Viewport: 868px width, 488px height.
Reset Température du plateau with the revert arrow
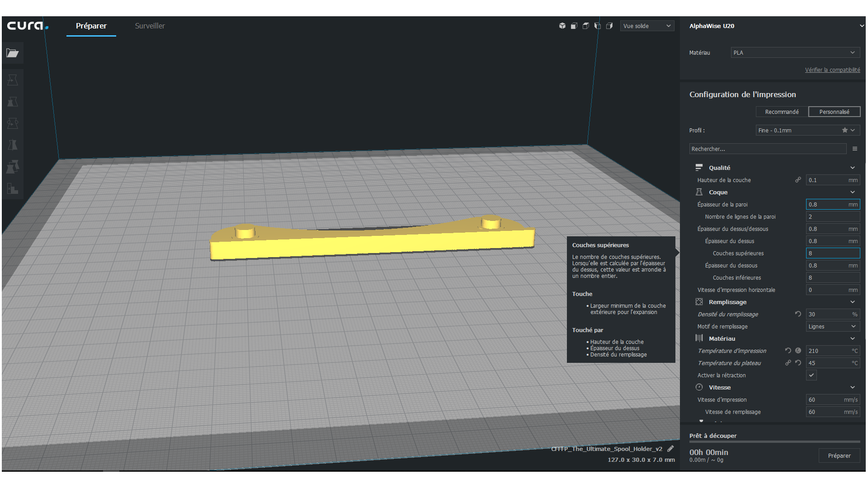(x=798, y=363)
